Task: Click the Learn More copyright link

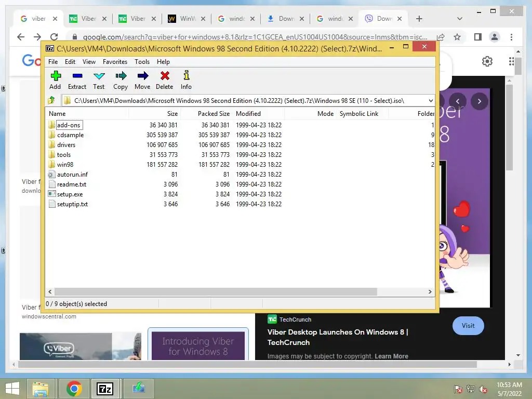Action: pyautogui.click(x=391, y=356)
